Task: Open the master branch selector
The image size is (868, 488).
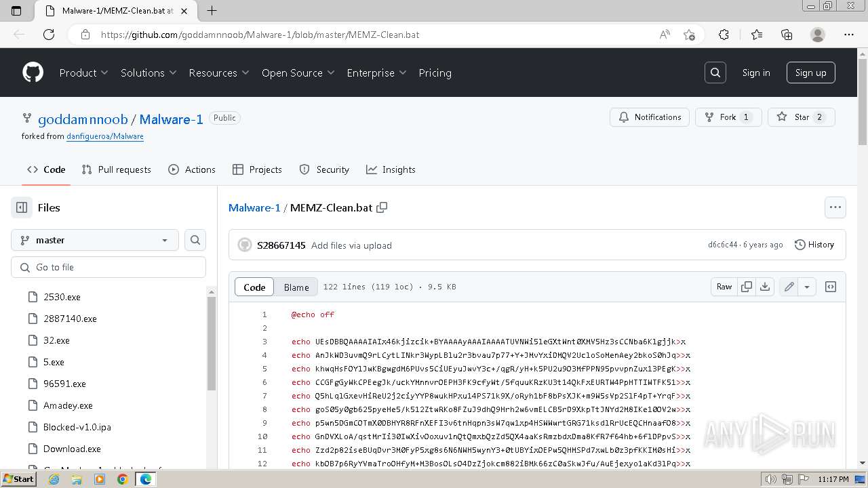Action: (x=95, y=240)
